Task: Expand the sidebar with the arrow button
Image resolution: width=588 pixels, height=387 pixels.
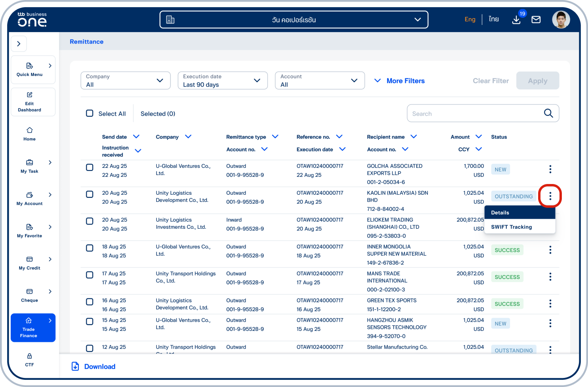Action: 19,44
